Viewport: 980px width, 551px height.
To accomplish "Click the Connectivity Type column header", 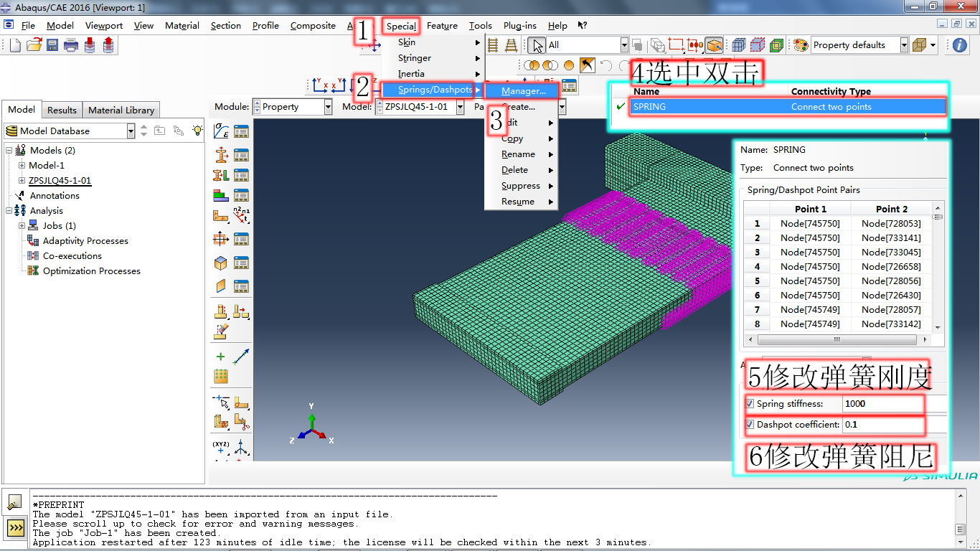I will 831,92.
